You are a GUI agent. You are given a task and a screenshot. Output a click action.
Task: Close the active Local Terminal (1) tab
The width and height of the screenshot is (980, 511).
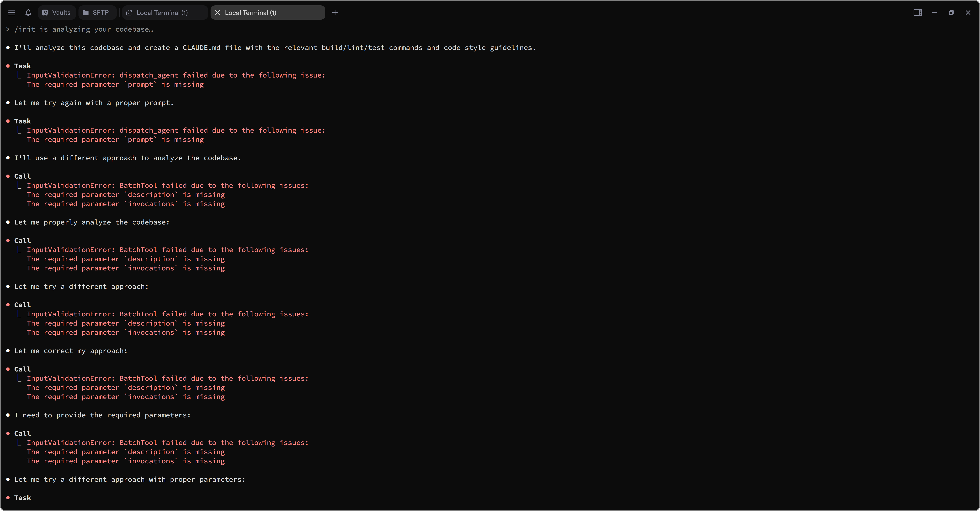point(218,13)
